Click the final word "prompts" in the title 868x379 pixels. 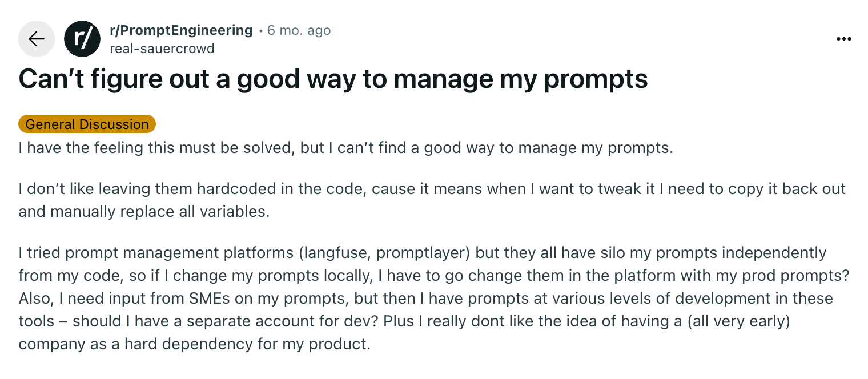tap(596, 79)
